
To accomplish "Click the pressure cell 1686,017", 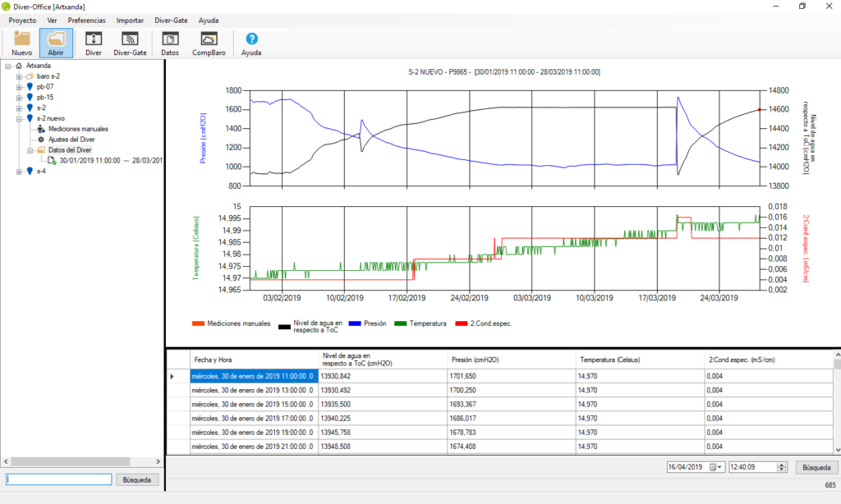I will [x=511, y=418].
